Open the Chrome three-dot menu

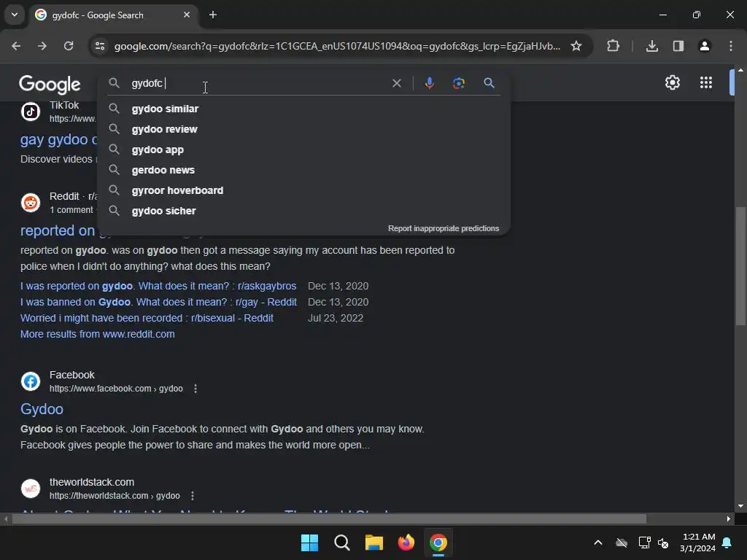coord(731,46)
